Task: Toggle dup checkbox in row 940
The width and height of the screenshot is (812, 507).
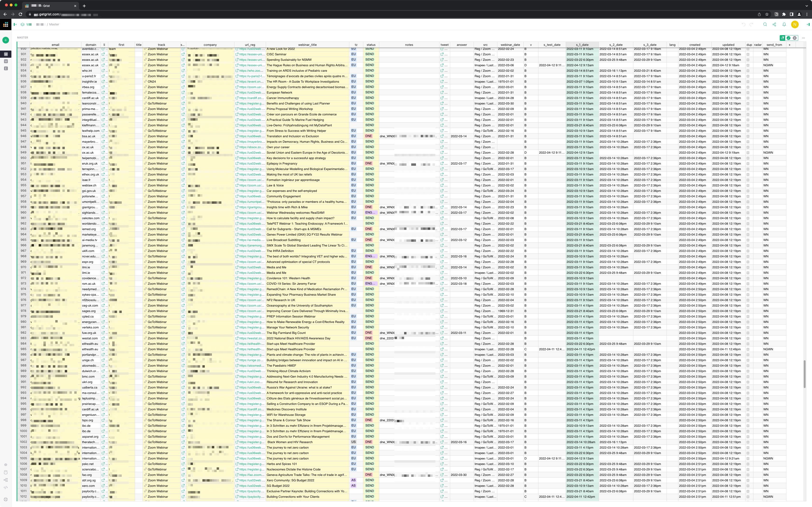Action: click(748, 104)
